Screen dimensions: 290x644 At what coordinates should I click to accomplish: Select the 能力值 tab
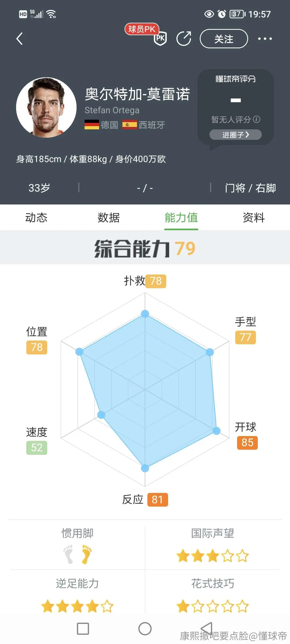point(181,217)
